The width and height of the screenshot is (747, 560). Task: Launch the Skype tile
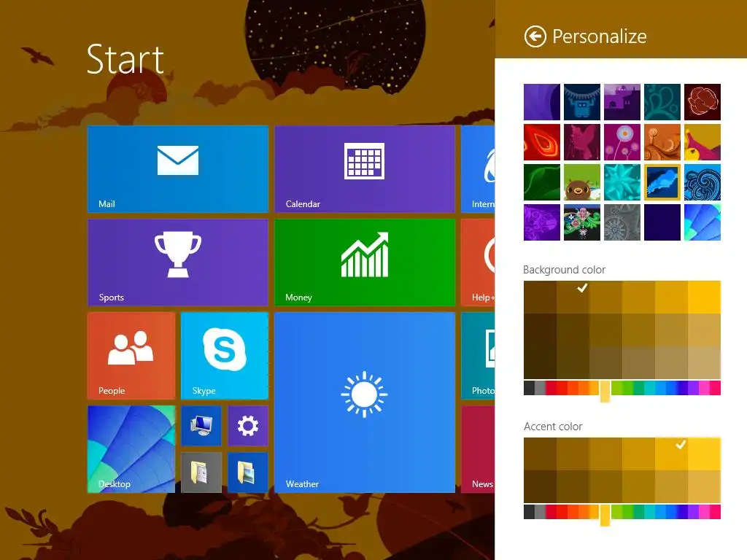(225, 355)
